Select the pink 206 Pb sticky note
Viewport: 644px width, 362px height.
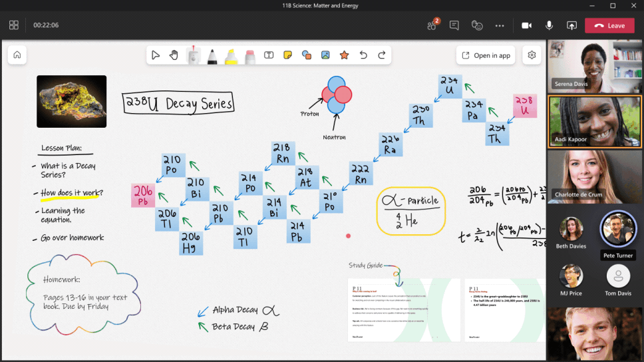tap(143, 195)
